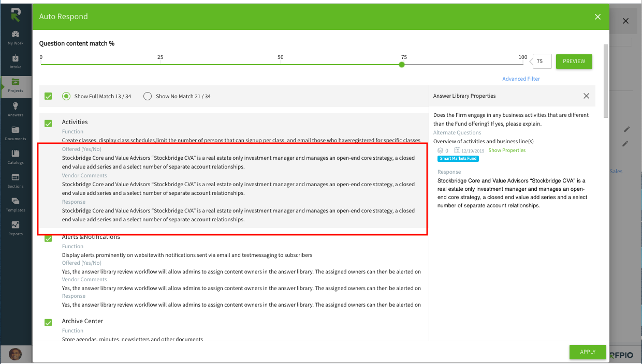The image size is (642, 364).
Task: Click the Alerts & Notifications title
Action: pyautogui.click(x=91, y=237)
